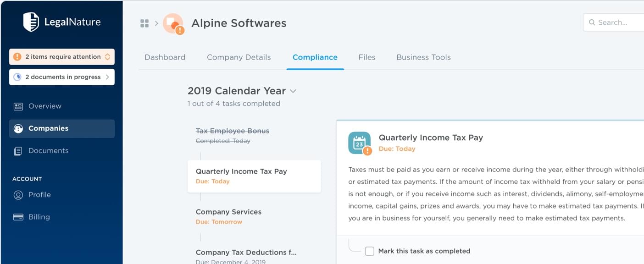This screenshot has height=264, width=644.
Task: Click the calendar icon for Quarterly Income Tax Pay
Action: click(x=359, y=143)
